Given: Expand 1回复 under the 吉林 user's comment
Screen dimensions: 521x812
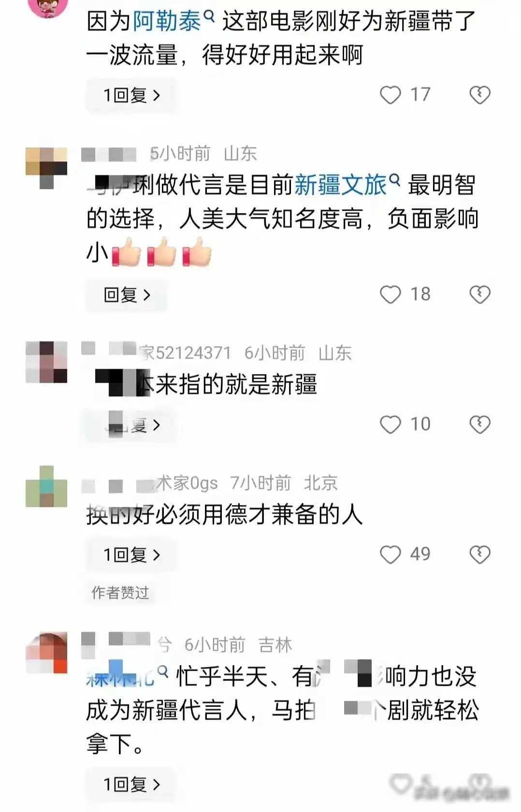Looking at the screenshot, I should [x=131, y=784].
